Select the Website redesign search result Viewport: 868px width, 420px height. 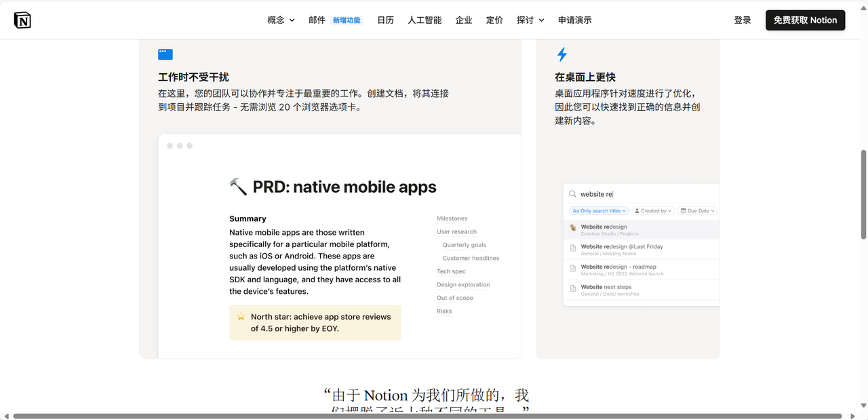tap(642, 230)
